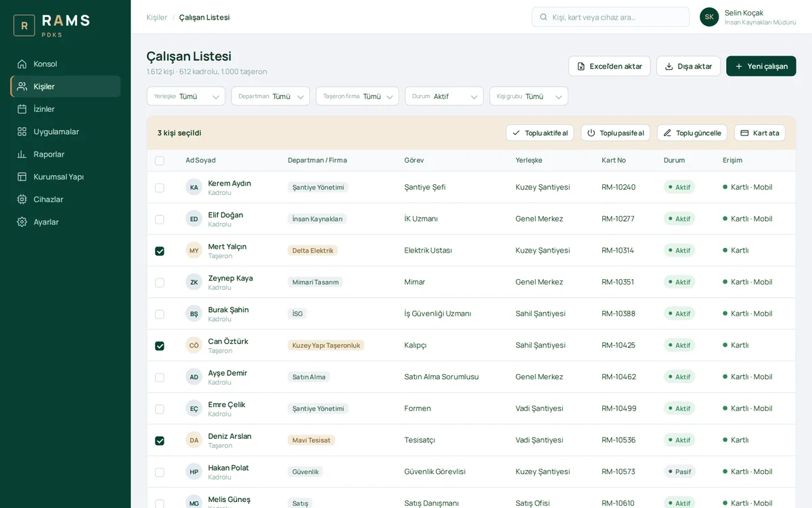Click the Hakan Polat HP avatar
Image resolution: width=812 pixels, height=508 pixels.
pos(194,471)
